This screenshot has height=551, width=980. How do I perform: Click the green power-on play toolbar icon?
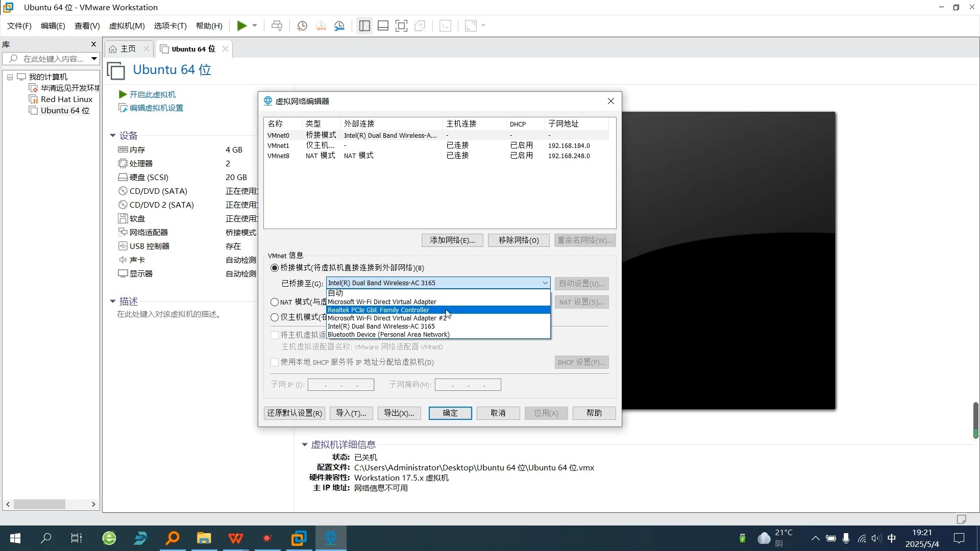pos(242,26)
